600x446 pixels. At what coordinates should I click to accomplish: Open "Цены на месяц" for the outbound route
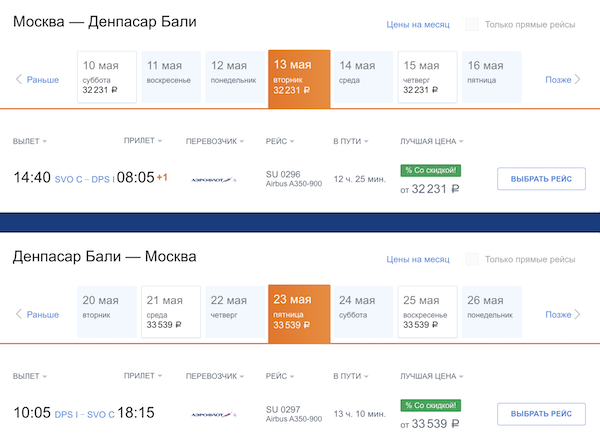click(x=418, y=24)
